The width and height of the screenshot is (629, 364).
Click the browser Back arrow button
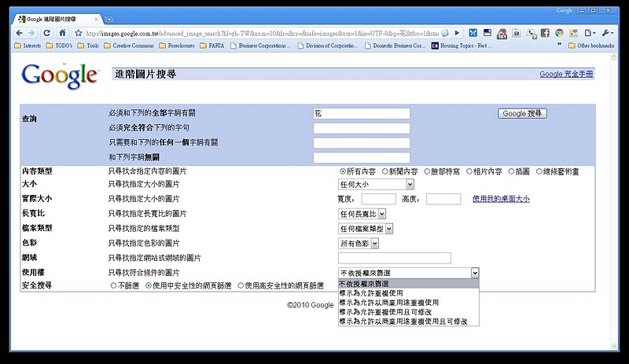(x=19, y=33)
